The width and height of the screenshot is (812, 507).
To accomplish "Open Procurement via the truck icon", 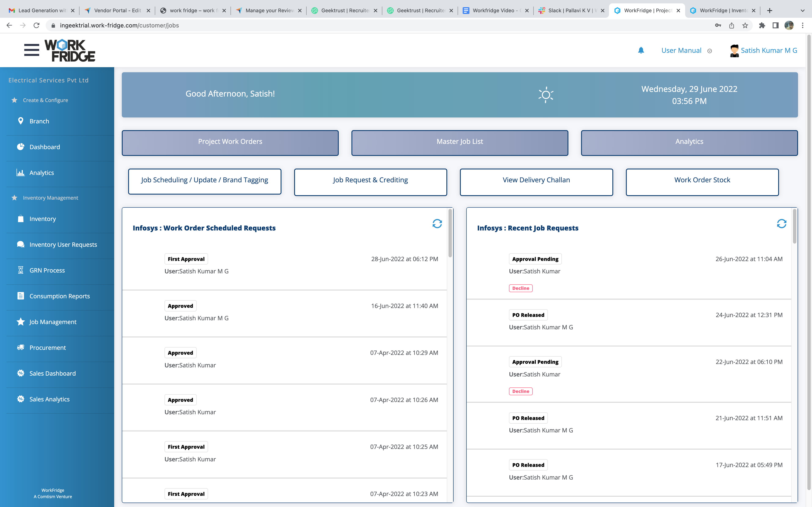I will click(21, 347).
